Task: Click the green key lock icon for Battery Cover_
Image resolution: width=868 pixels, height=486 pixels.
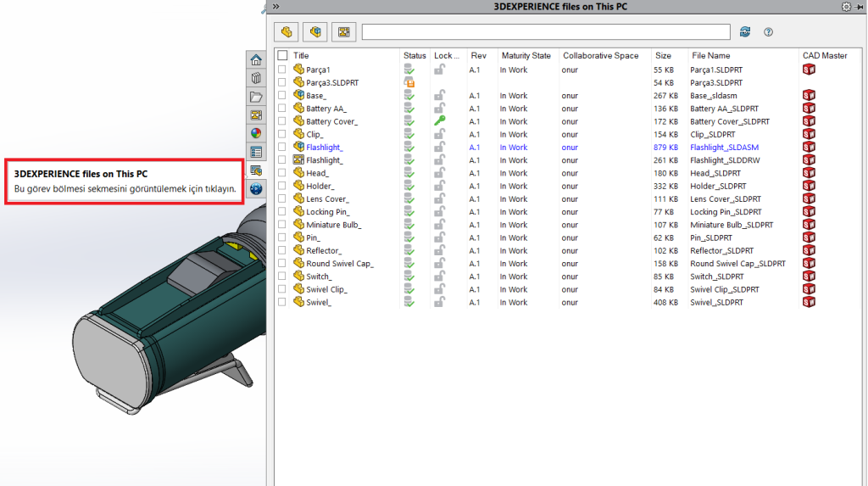Action: [439, 121]
